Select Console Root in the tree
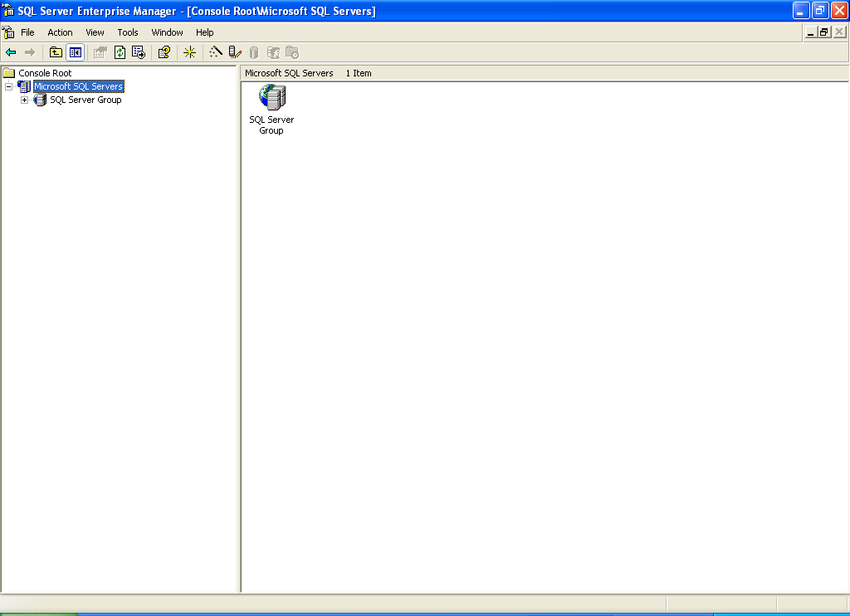 tap(45, 73)
